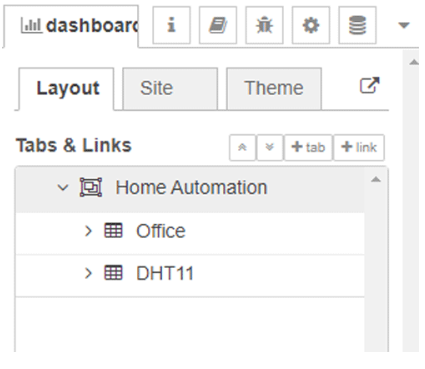
Task: Switch to the Theme tab
Action: coord(274,89)
